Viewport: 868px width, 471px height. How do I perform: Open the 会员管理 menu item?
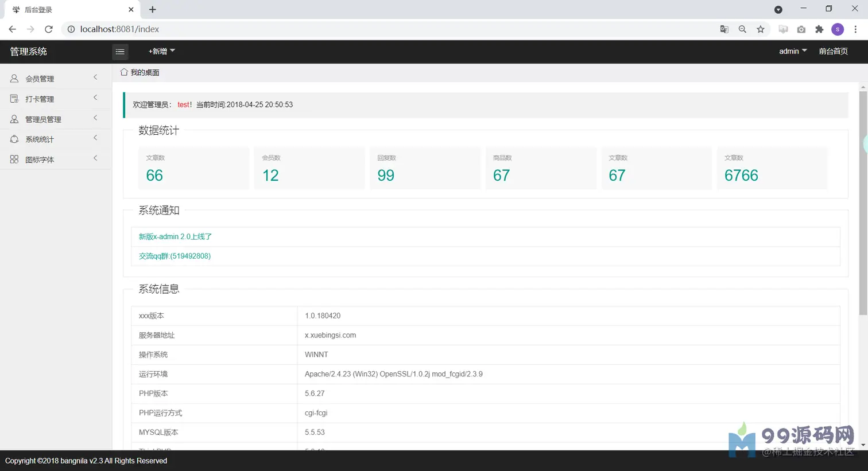click(56, 78)
